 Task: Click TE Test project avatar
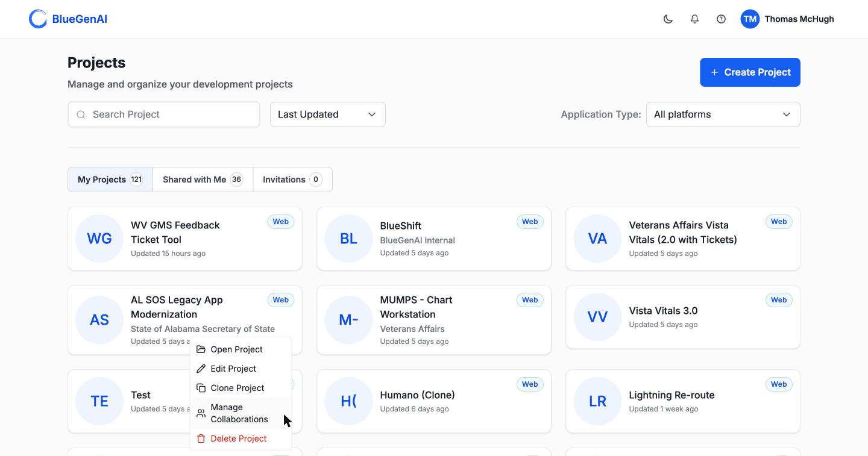tap(99, 401)
